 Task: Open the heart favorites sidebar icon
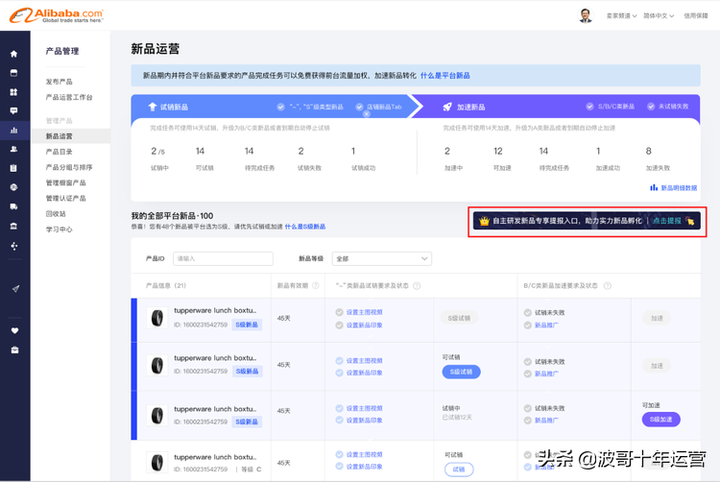[15, 331]
